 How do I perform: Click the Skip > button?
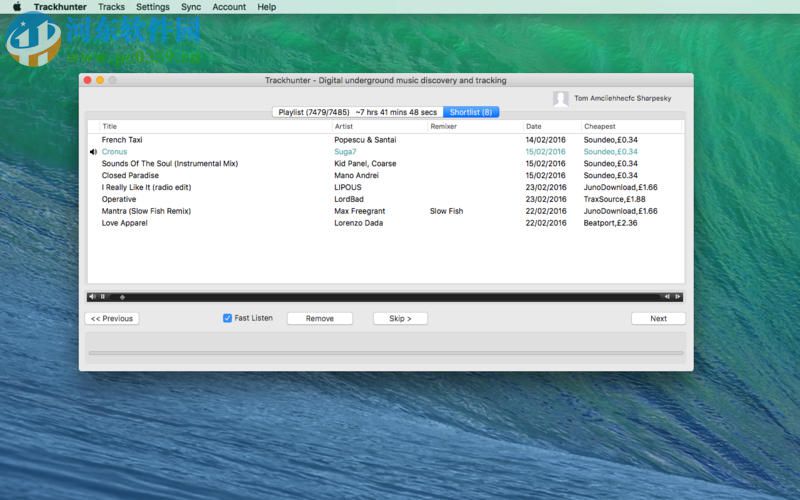400,318
